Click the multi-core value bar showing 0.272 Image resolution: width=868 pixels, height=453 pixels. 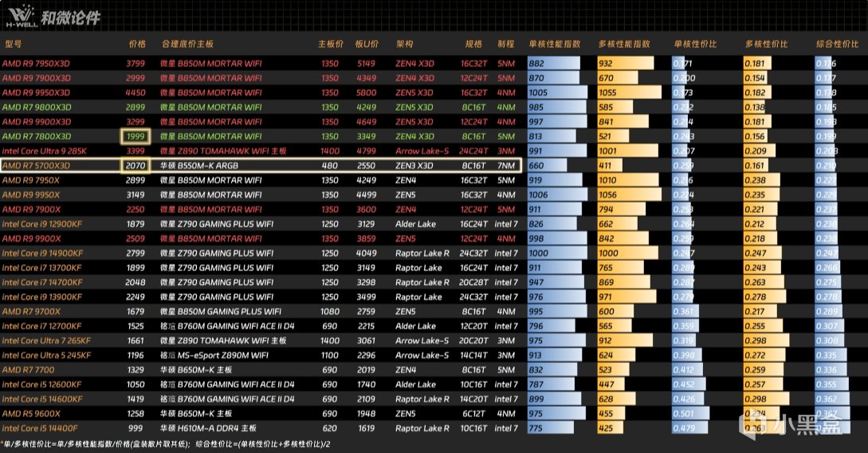pyautogui.click(x=764, y=355)
